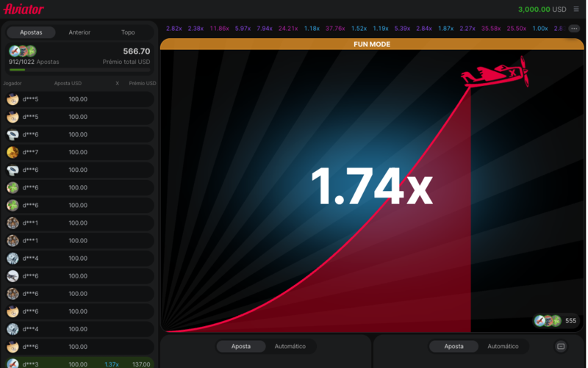
Task: Click the avatar cluster above 912/1022 Apostas
Action: coord(22,51)
